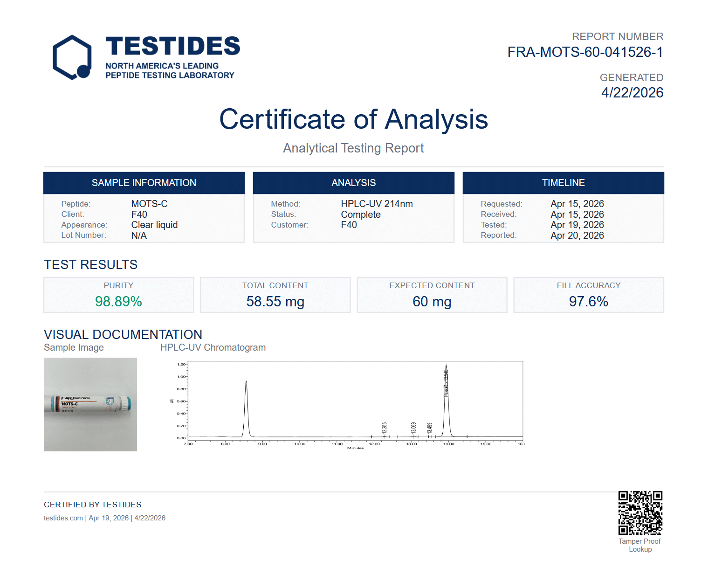Open the MOTS-C sample vial image
Viewport: 708px width, 588px height.
click(90, 404)
